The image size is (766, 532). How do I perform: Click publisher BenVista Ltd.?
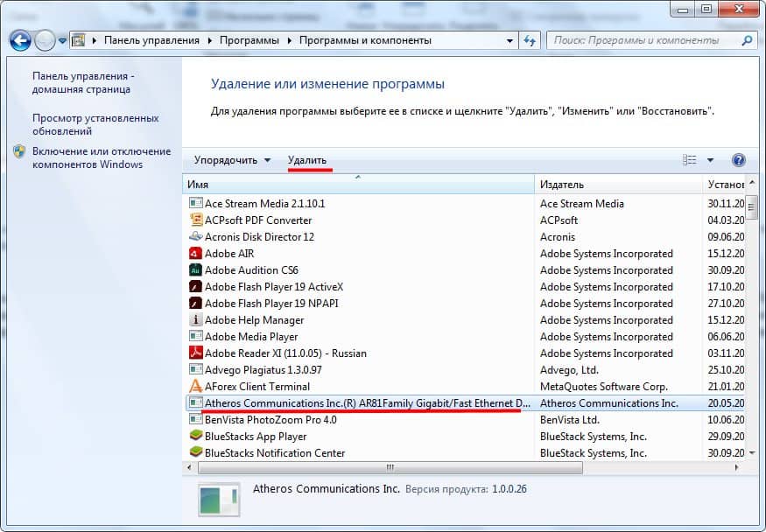[570, 420]
